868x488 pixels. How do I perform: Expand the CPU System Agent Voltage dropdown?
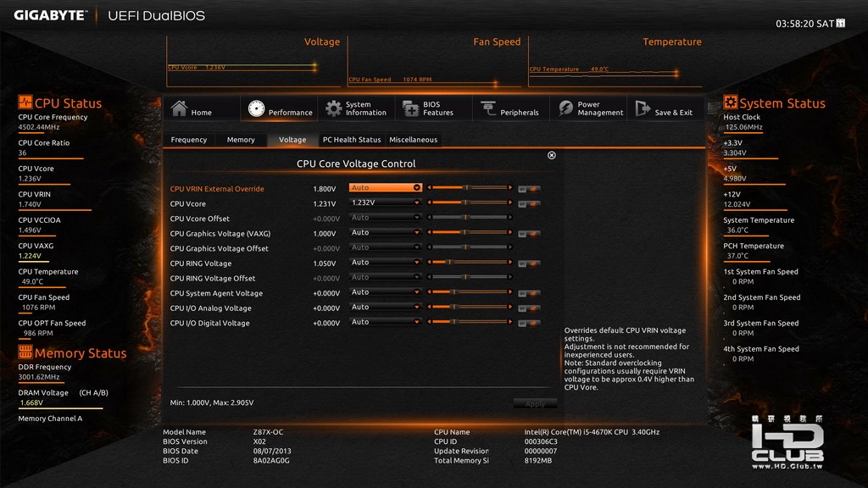tap(386, 292)
